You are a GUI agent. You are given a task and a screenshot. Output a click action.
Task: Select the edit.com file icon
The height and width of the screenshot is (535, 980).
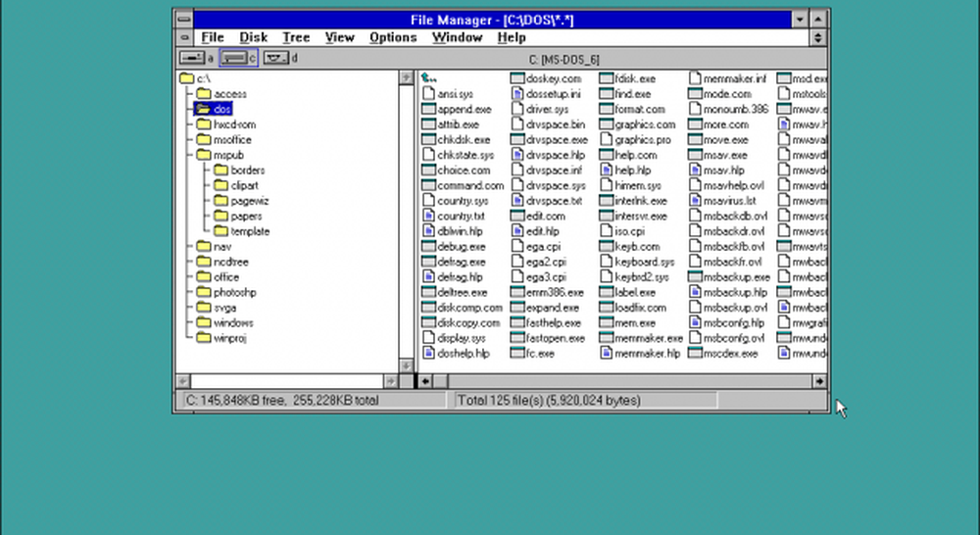(x=518, y=216)
